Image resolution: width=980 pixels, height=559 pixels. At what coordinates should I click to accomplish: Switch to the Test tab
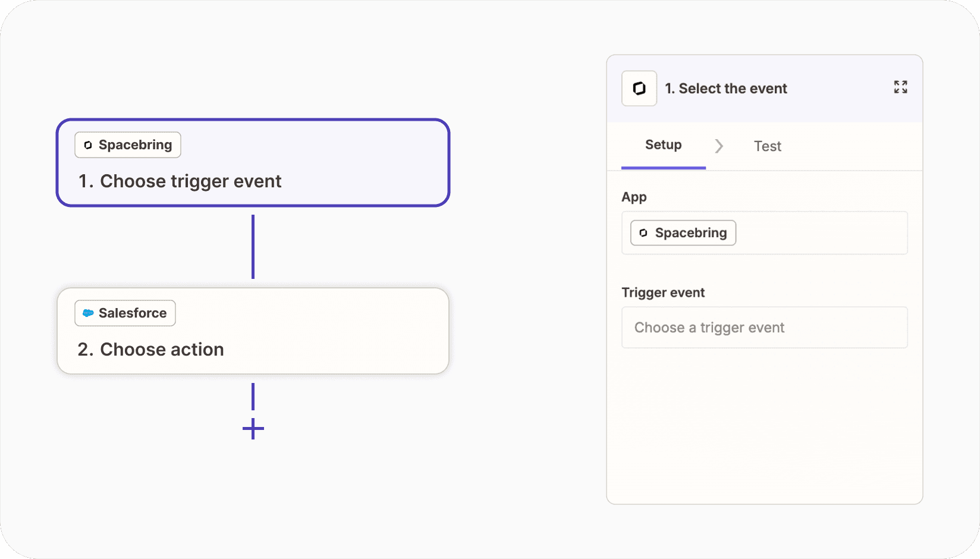(x=767, y=146)
